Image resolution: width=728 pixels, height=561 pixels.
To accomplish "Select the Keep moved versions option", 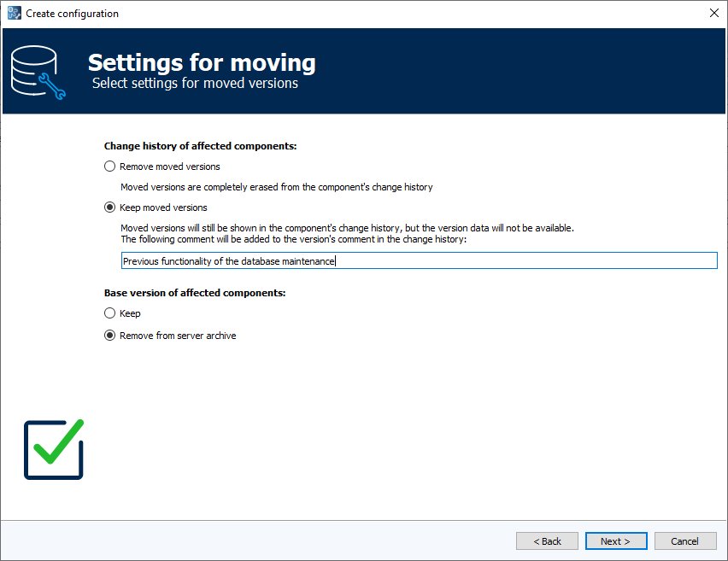I will 109,207.
